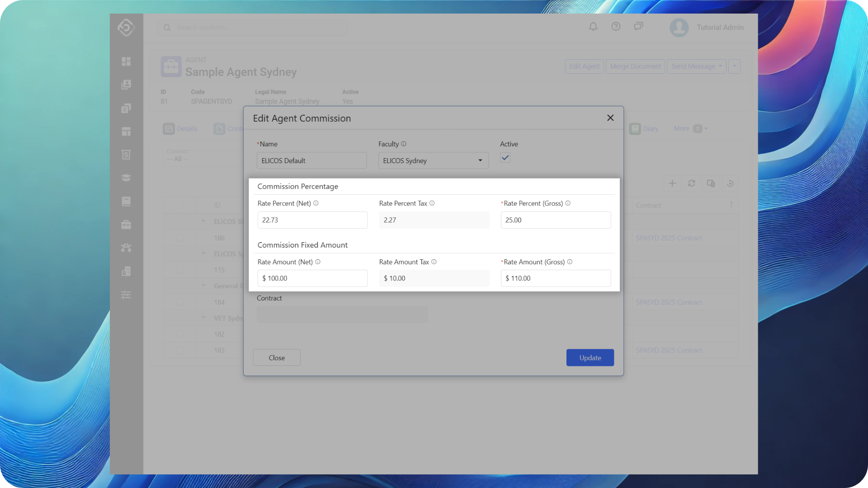Click the Update button

(x=590, y=357)
